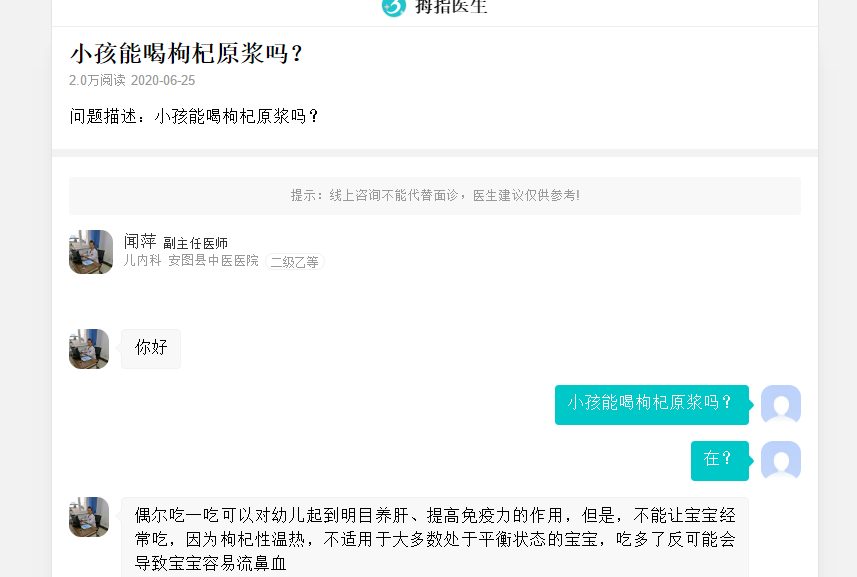Click the 拇指医生 logo icon at top

tap(394, 7)
